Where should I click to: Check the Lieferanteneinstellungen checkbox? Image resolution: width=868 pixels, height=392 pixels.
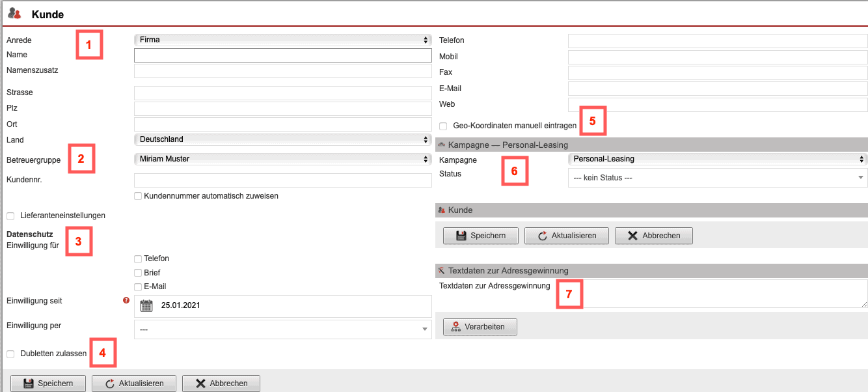(10, 216)
